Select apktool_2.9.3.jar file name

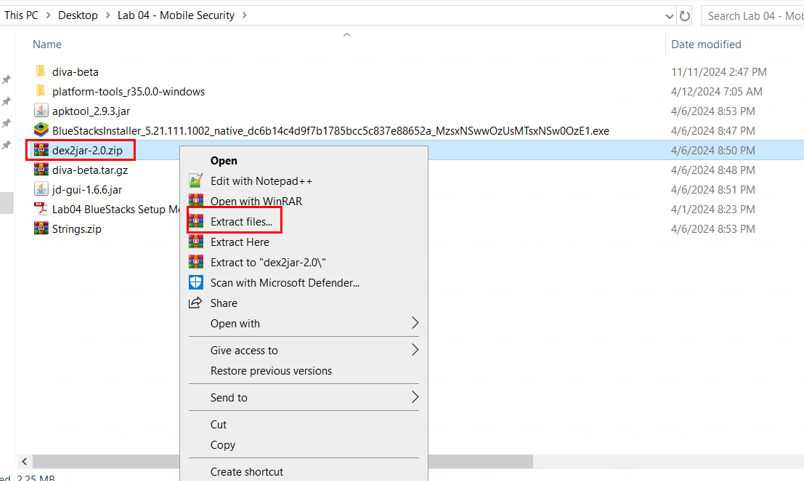click(91, 111)
